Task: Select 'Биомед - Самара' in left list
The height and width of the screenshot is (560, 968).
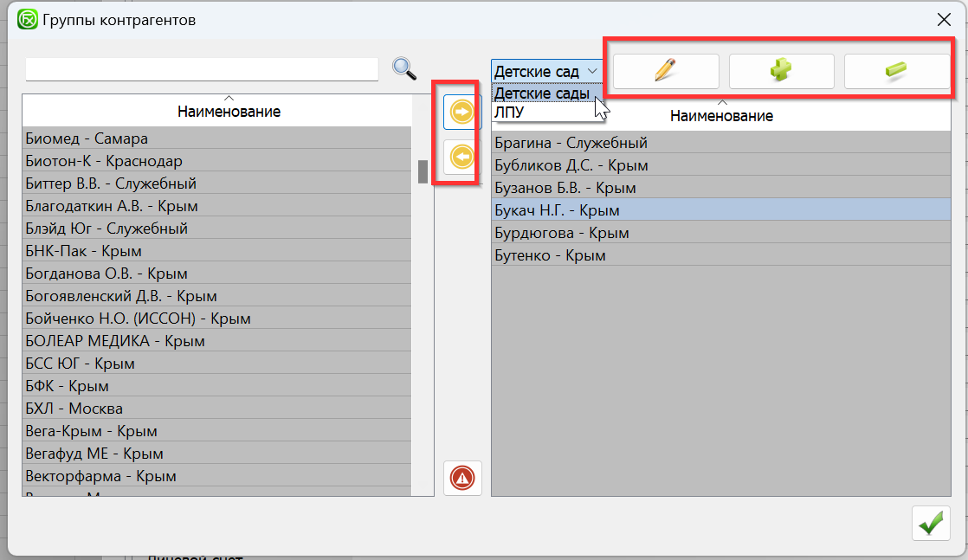Action: pos(87,138)
